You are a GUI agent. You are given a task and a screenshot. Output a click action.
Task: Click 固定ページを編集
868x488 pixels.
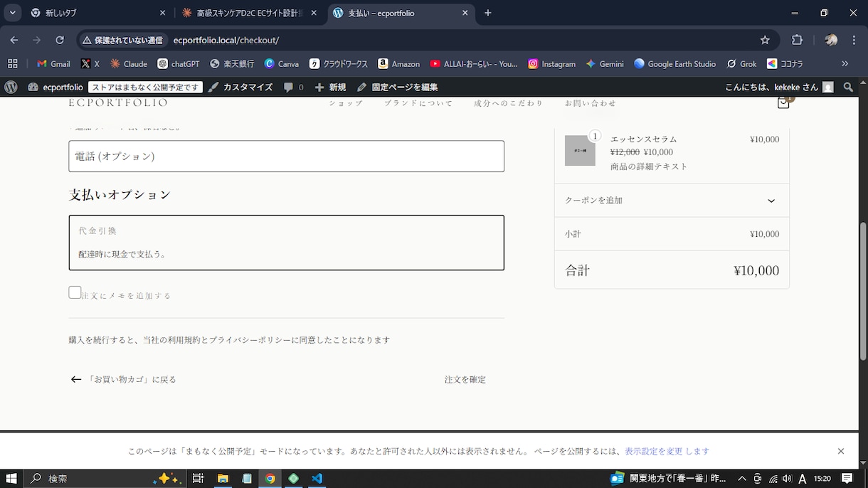coord(398,87)
